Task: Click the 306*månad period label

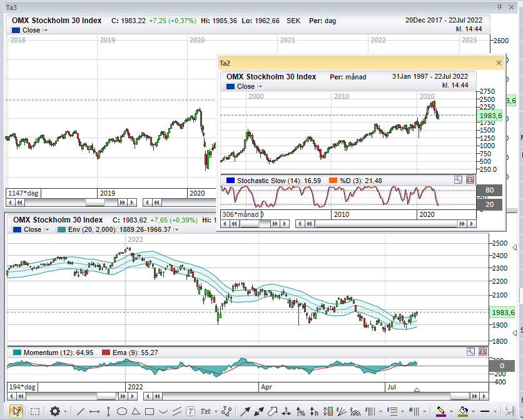Action: [240, 214]
